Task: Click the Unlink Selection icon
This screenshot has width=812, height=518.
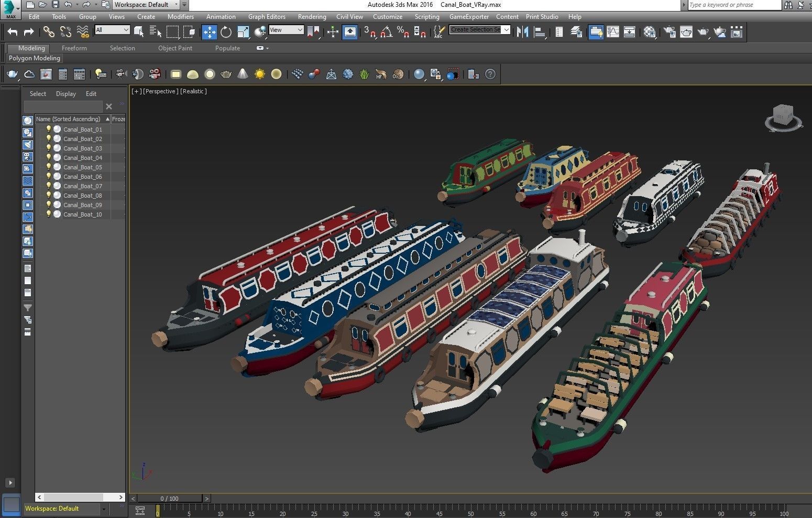Action: tap(65, 32)
